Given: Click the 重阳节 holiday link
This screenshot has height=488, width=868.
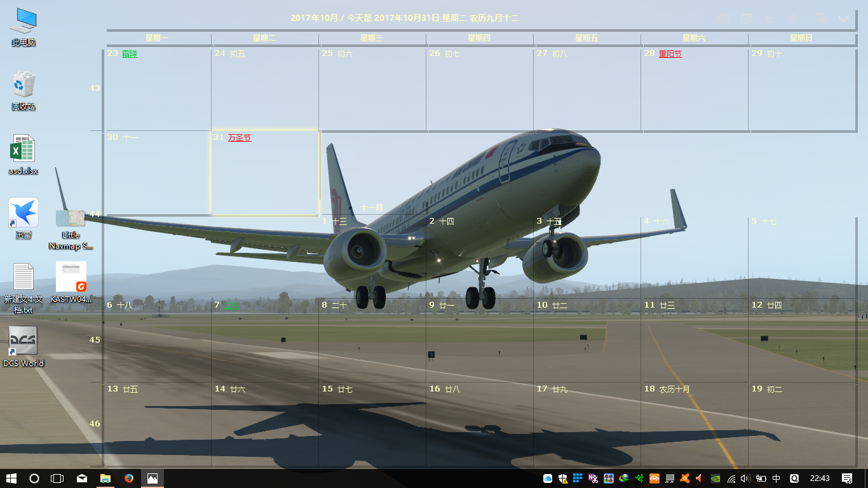Looking at the screenshot, I should point(670,53).
